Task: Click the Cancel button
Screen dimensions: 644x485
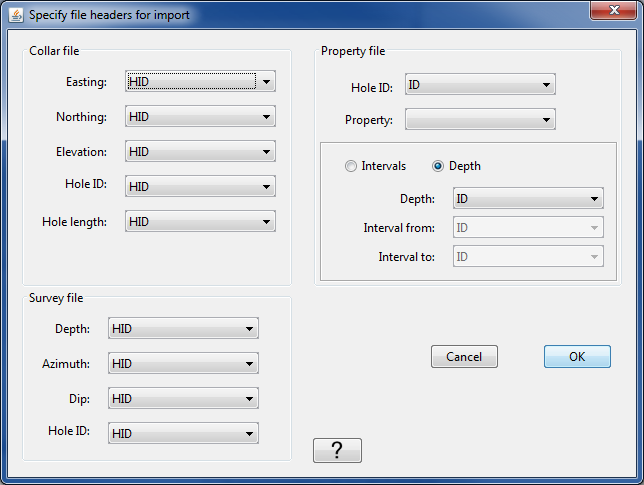Action: tap(464, 356)
